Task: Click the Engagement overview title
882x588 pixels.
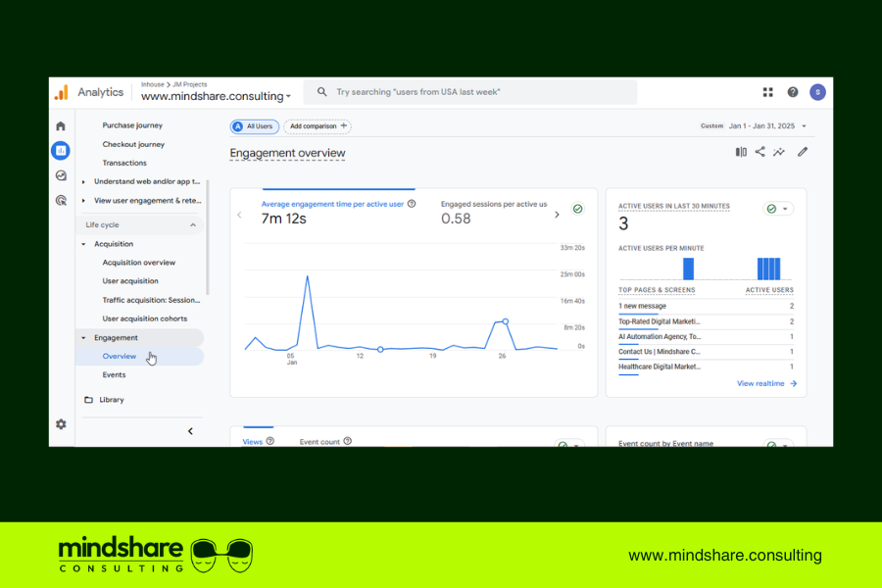Action: point(287,153)
